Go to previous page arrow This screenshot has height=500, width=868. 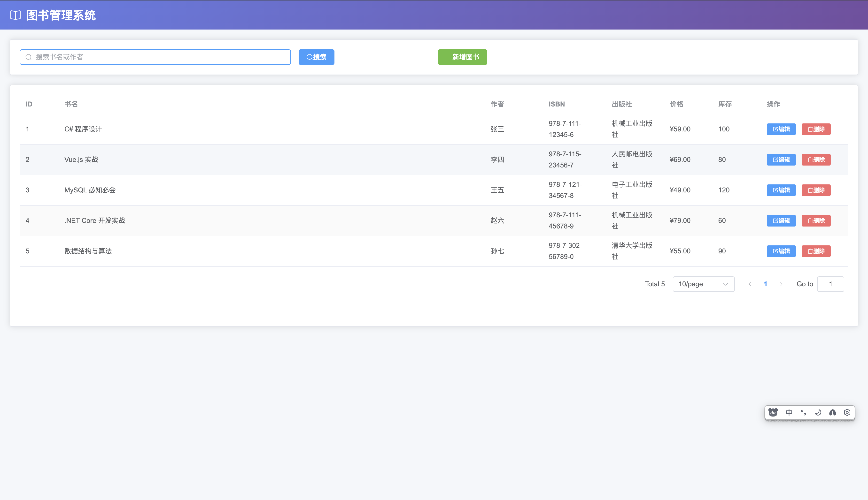750,284
